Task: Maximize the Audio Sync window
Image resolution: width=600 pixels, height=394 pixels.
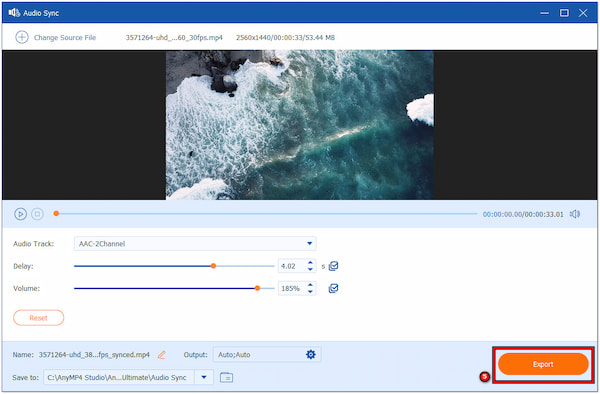Action: pyautogui.click(x=564, y=13)
